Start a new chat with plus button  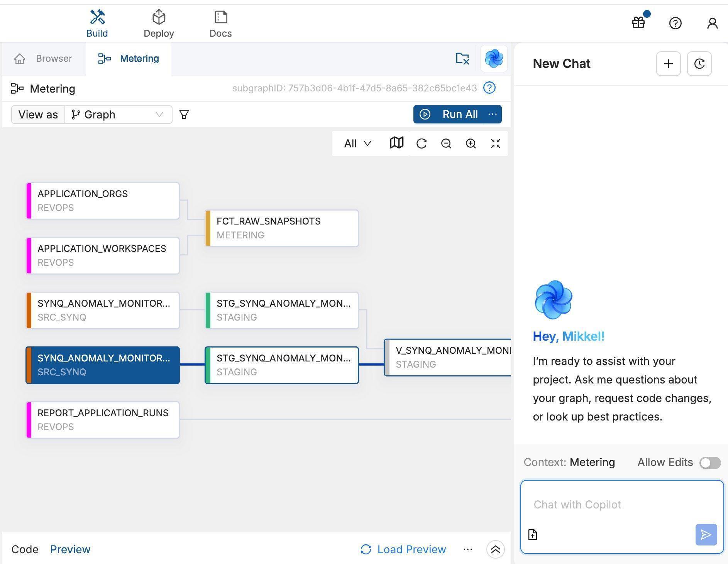[x=668, y=64]
